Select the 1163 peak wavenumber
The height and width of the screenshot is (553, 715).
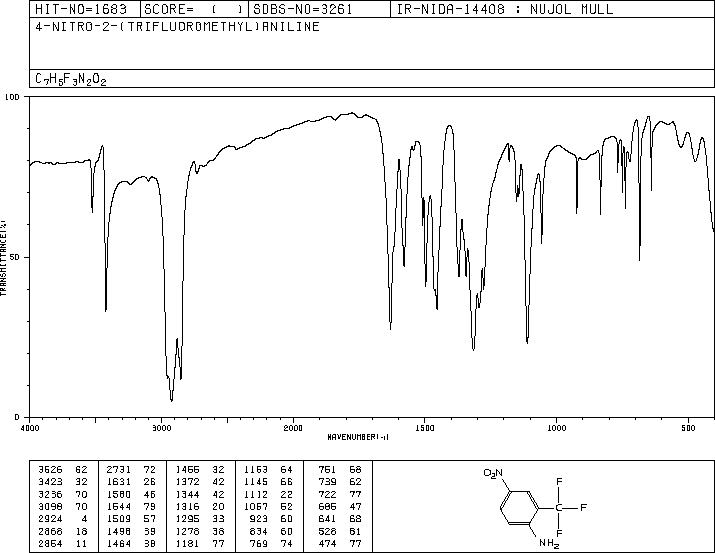(256, 469)
